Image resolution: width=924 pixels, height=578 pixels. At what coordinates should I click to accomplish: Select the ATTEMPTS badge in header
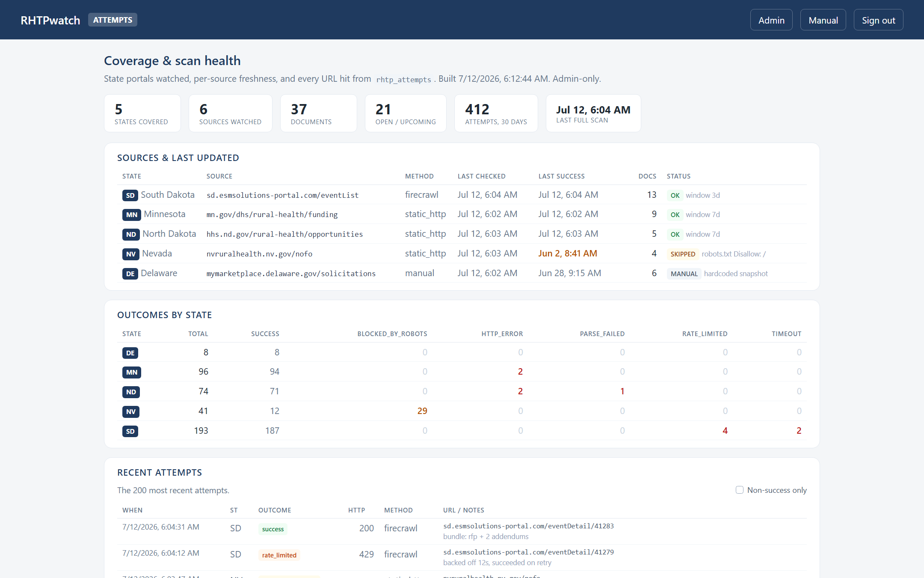[x=113, y=20]
